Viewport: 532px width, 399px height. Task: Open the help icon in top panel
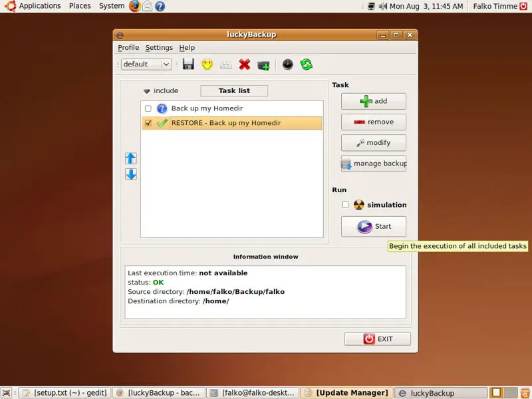[x=160, y=6]
